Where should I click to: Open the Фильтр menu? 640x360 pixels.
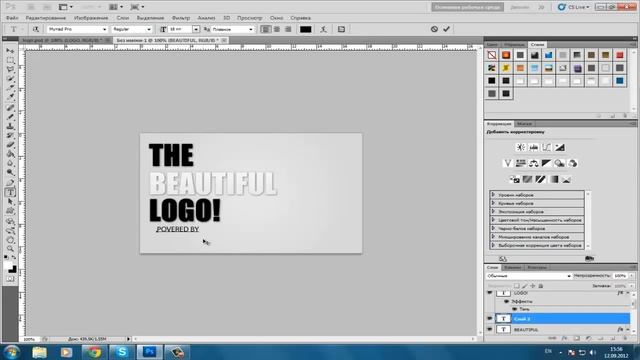[x=181, y=18]
